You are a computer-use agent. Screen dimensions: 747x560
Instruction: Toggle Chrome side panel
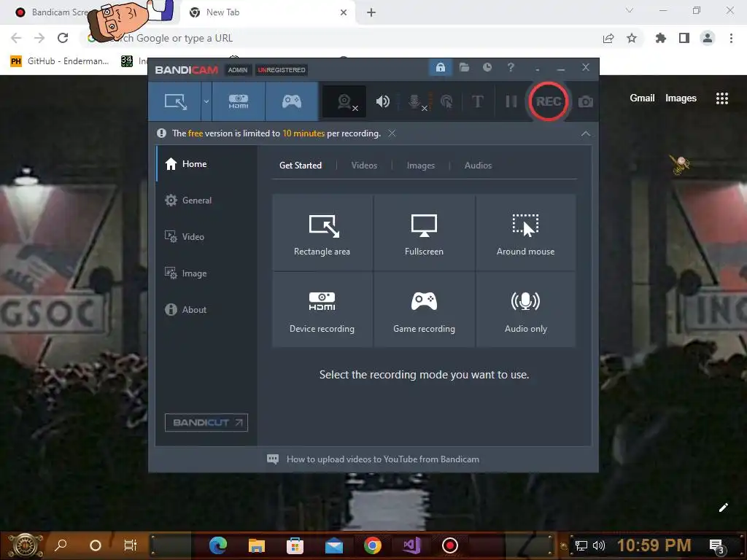(x=684, y=38)
